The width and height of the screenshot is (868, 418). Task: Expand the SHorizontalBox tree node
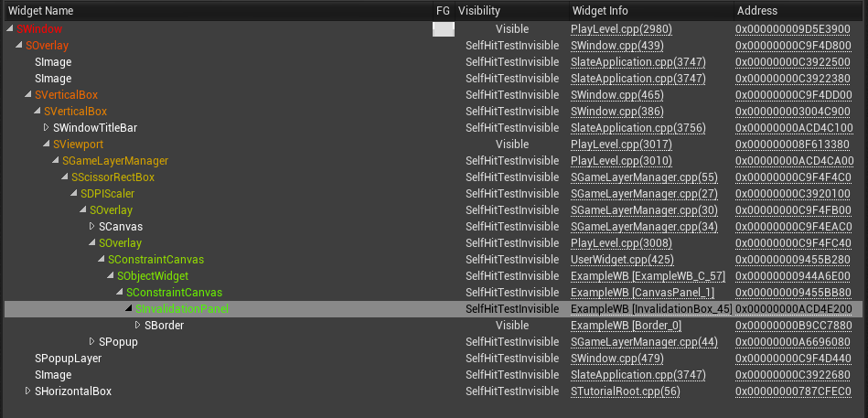(28, 391)
